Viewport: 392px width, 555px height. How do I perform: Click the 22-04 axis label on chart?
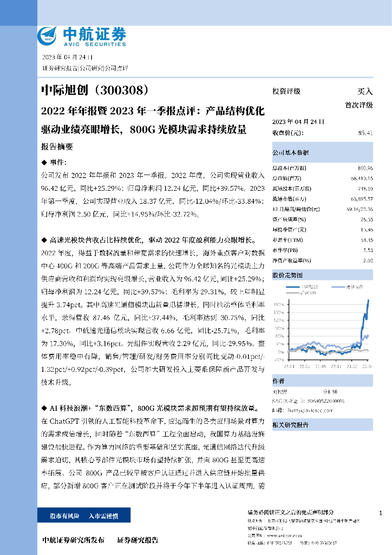(289, 366)
